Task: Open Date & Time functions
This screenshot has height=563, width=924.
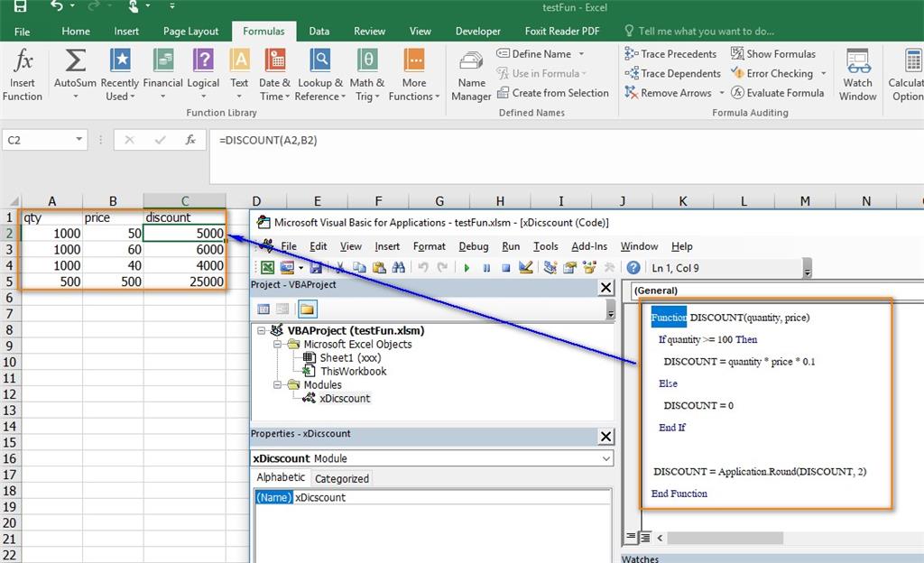Action: pos(274,75)
